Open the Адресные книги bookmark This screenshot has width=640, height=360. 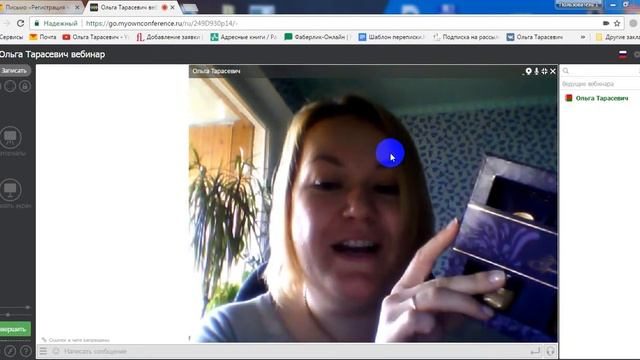pyautogui.click(x=244, y=37)
